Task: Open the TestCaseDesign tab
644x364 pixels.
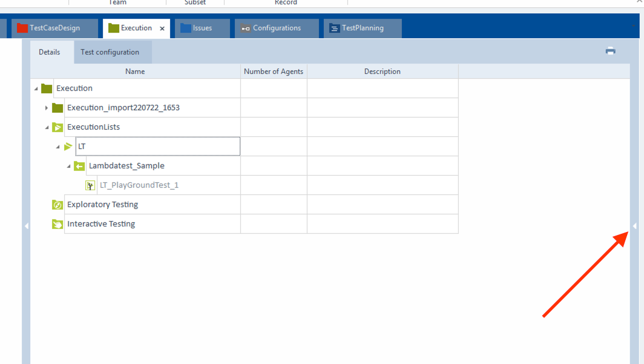Action: pos(54,28)
